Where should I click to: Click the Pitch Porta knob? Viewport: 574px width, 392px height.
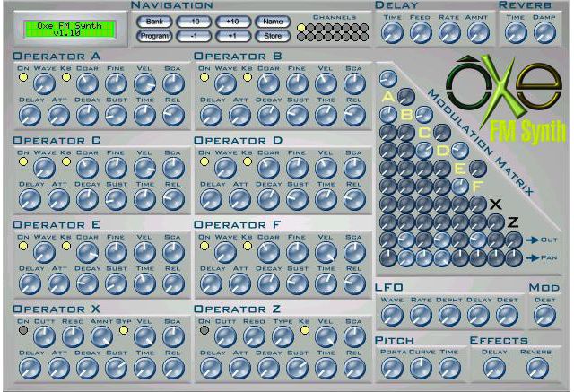(392, 368)
